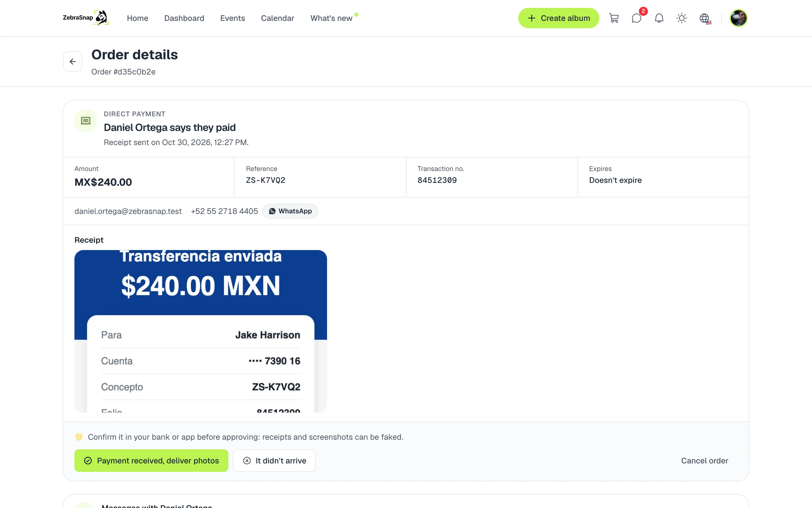Image resolution: width=812 pixels, height=508 pixels.
Task: Click the direct payment receipt icon
Action: point(85,121)
